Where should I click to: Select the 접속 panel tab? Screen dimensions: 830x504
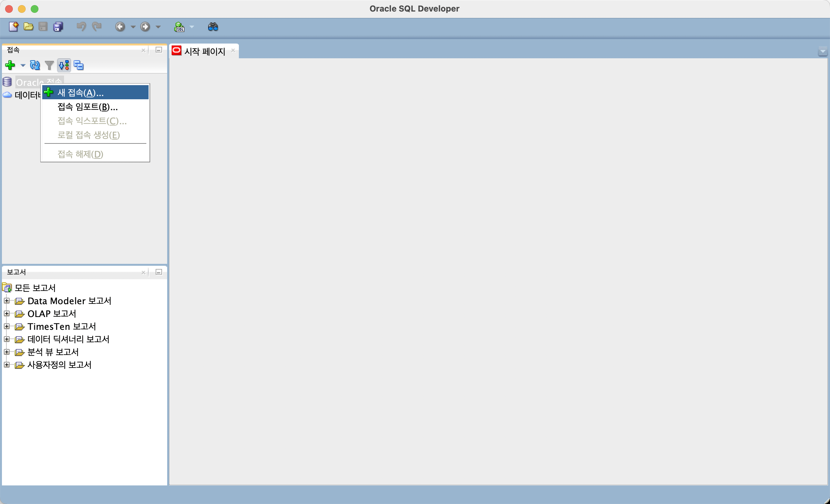[x=13, y=50]
